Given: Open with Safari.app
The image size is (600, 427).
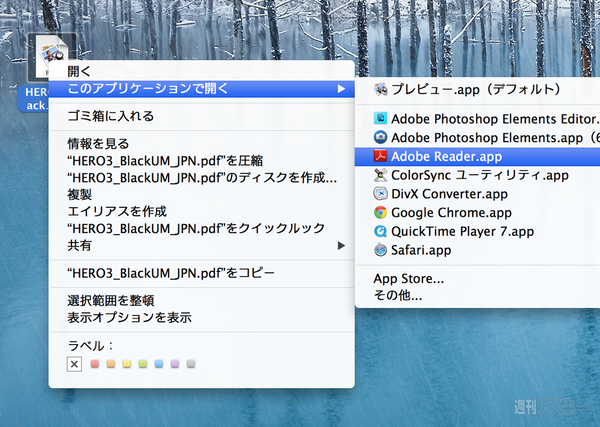Looking at the screenshot, I should coord(478,250).
